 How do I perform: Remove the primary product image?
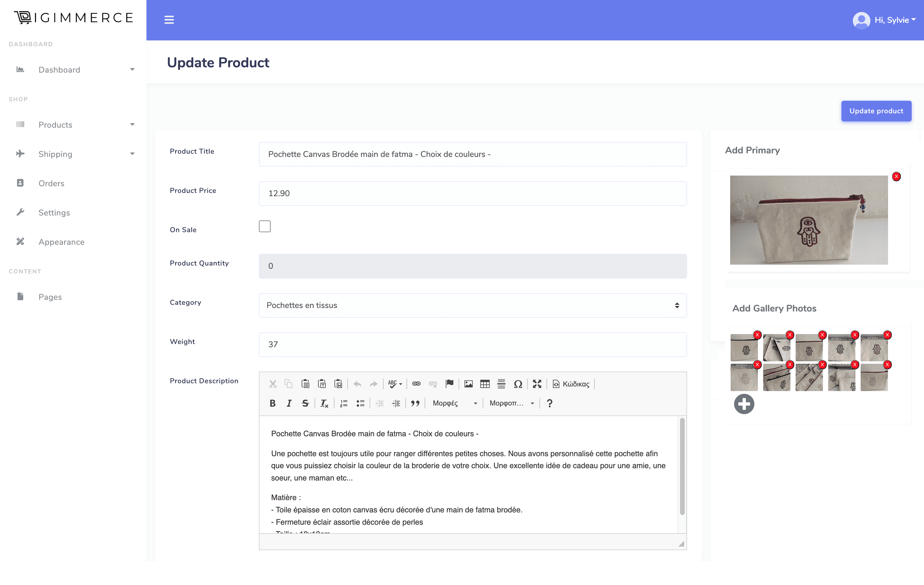point(896,177)
